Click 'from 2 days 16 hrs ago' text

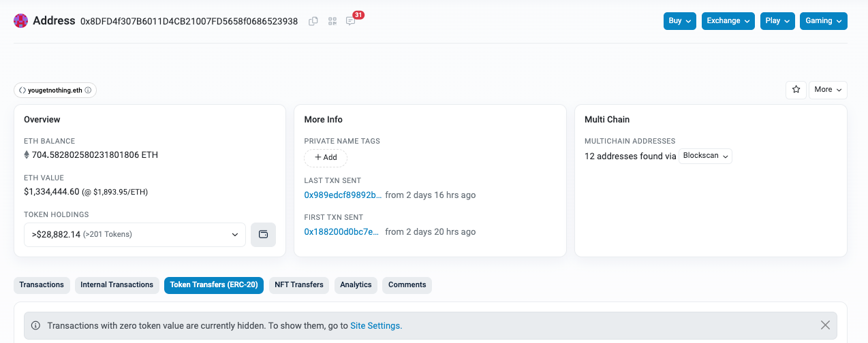point(431,195)
